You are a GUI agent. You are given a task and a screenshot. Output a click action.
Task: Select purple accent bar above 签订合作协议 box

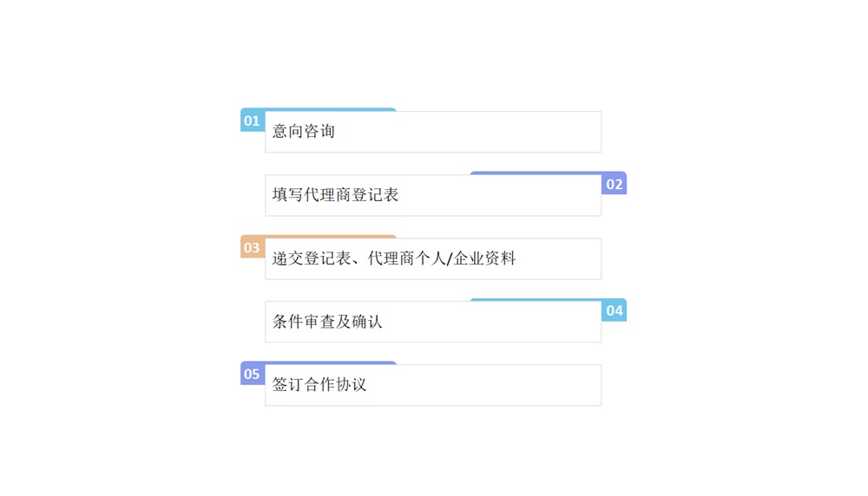(x=331, y=362)
